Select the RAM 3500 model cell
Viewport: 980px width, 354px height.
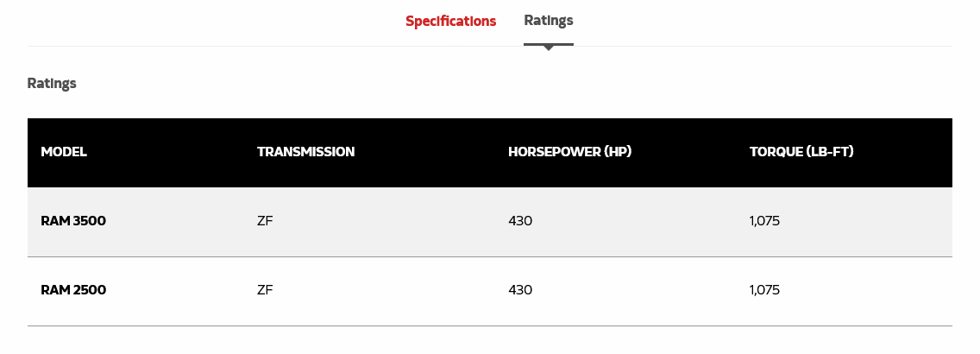click(x=73, y=221)
